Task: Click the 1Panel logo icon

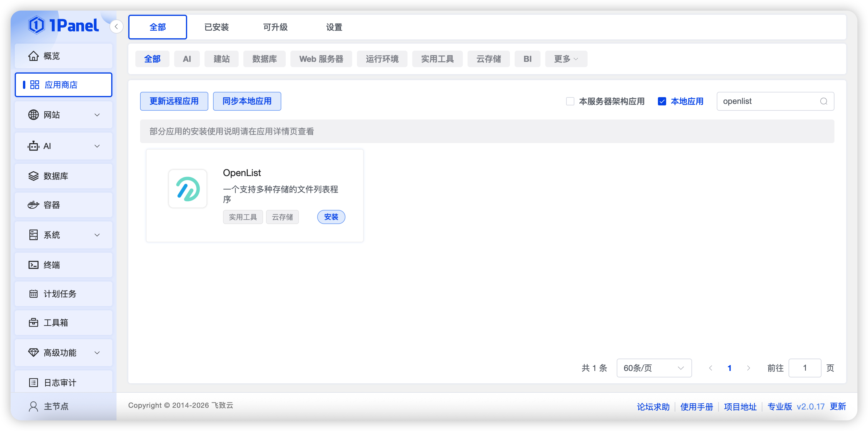Action: click(x=36, y=25)
